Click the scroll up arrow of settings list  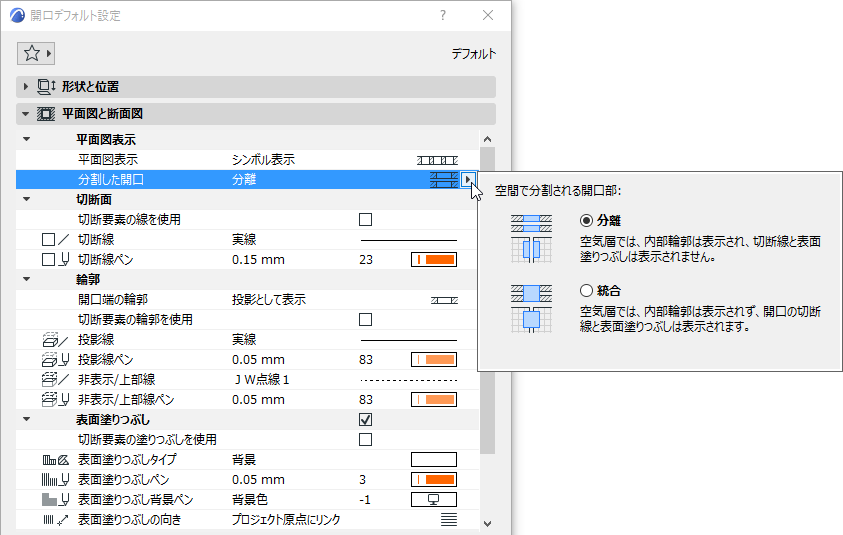click(x=488, y=139)
